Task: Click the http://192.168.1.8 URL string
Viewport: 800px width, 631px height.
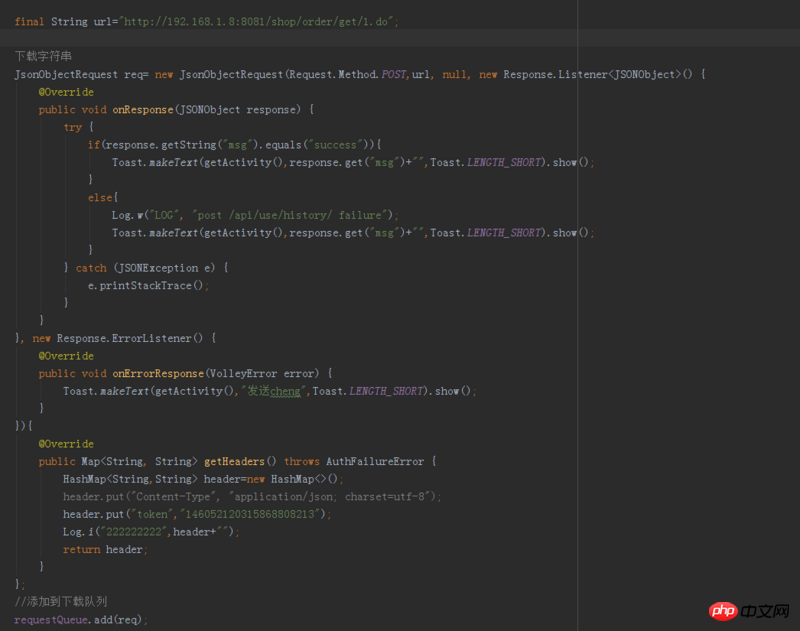Action: [258, 21]
